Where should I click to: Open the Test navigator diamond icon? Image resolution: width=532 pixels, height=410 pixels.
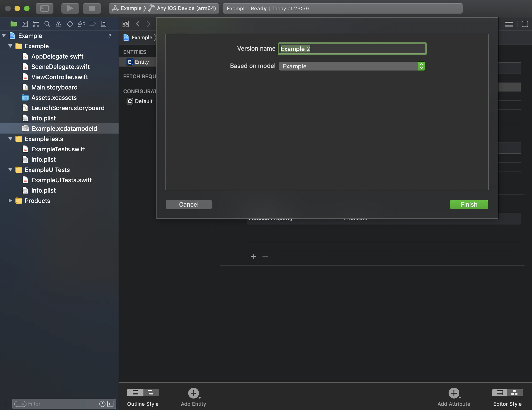pos(70,24)
